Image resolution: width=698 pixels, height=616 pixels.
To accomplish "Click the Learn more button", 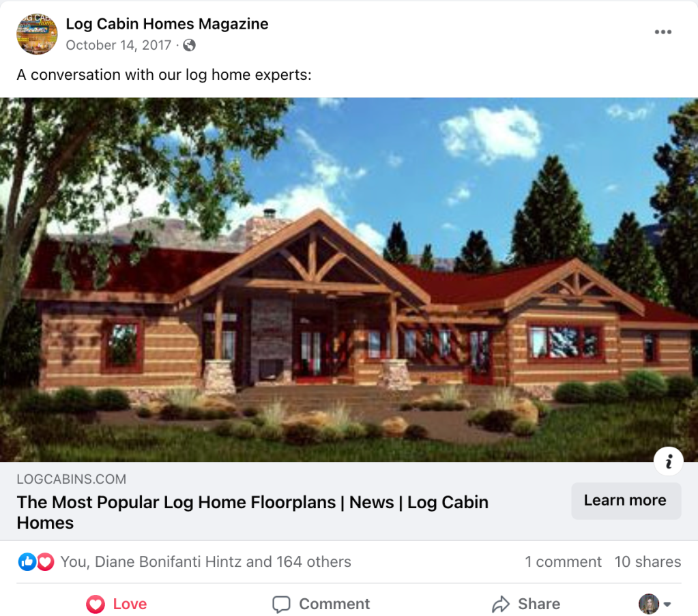I will (626, 501).
